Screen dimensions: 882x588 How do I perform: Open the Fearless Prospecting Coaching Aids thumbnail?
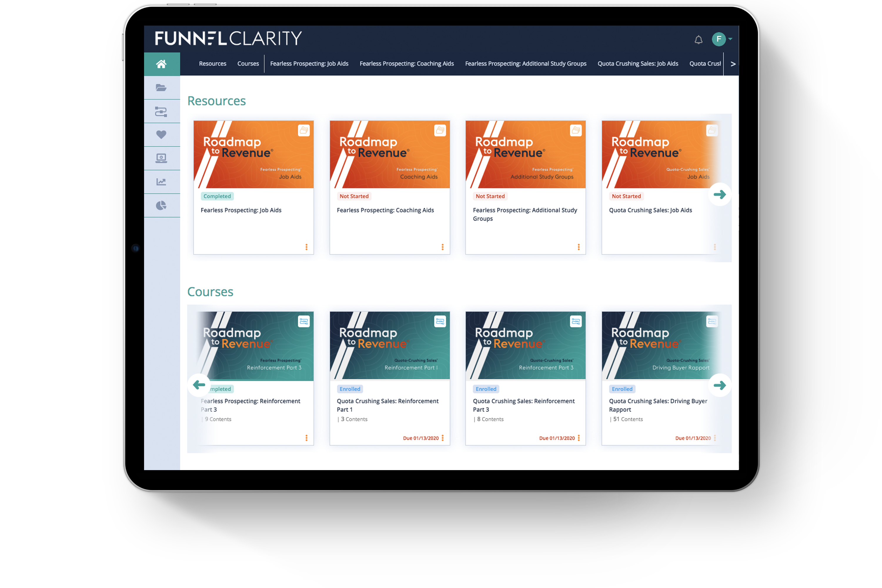tap(390, 155)
